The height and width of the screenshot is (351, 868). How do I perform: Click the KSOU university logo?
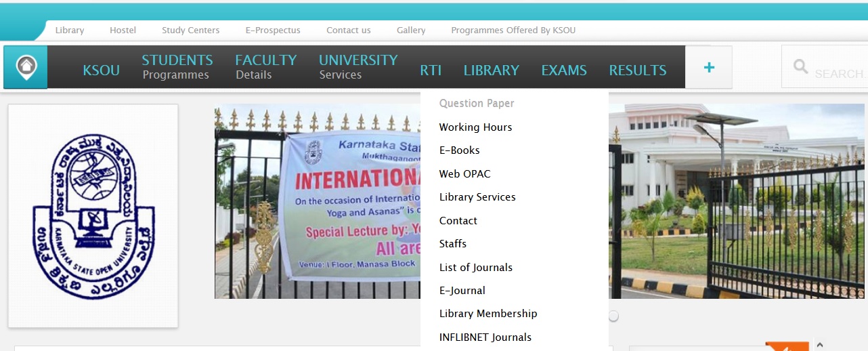pyautogui.click(x=93, y=216)
